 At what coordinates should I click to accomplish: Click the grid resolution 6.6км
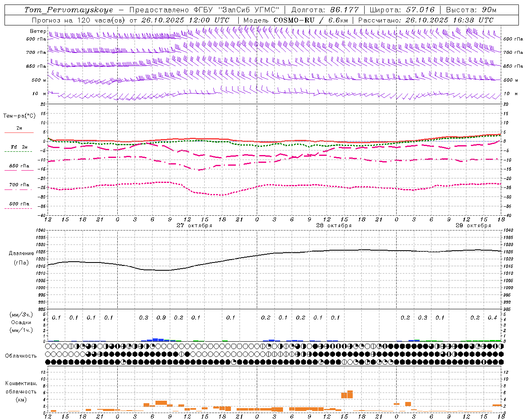coord(338,20)
